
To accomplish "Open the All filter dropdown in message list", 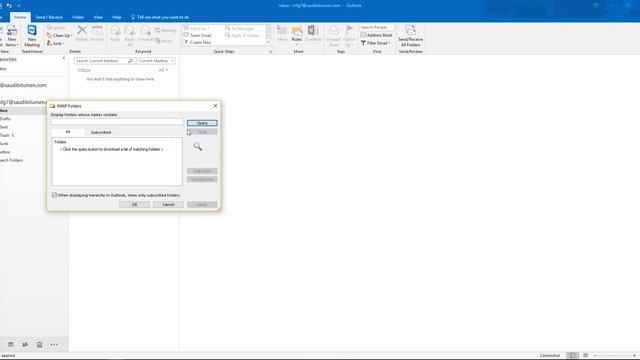I will point(163,70).
